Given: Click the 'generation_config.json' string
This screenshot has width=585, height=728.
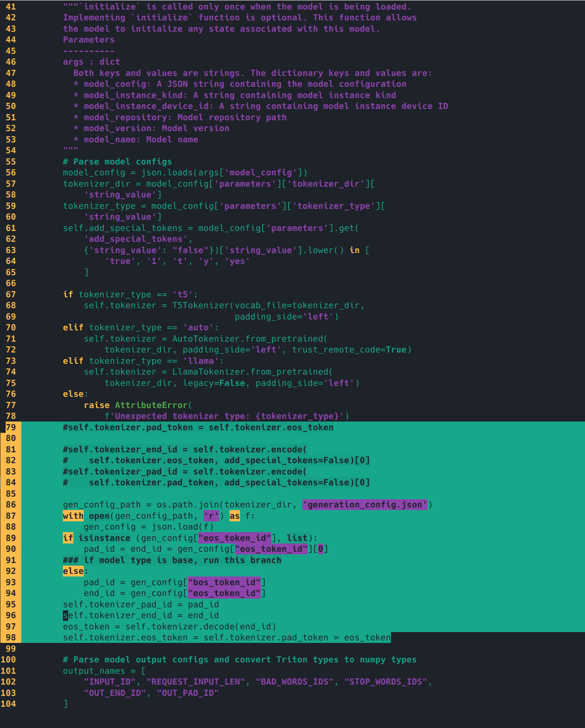Looking at the screenshot, I should coord(365,504).
